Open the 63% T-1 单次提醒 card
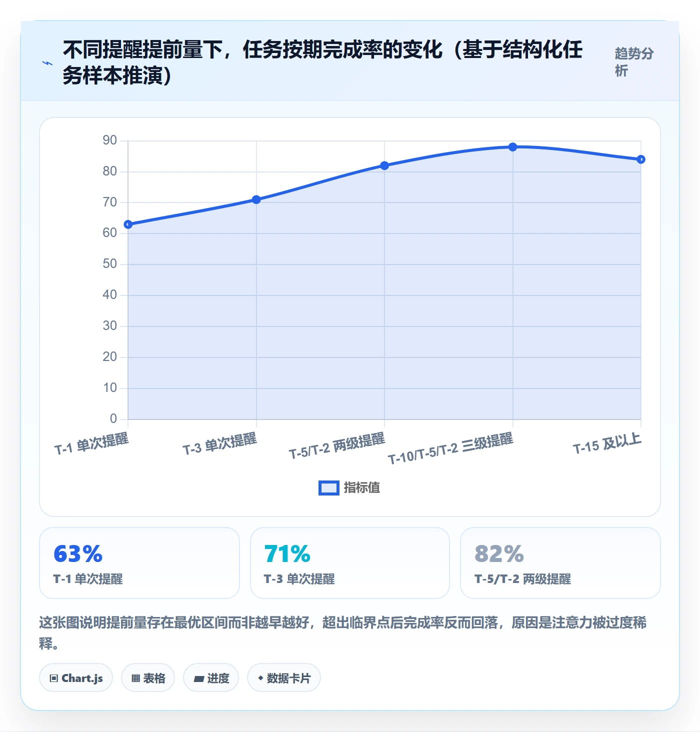This screenshot has height=732, width=700. point(139,563)
